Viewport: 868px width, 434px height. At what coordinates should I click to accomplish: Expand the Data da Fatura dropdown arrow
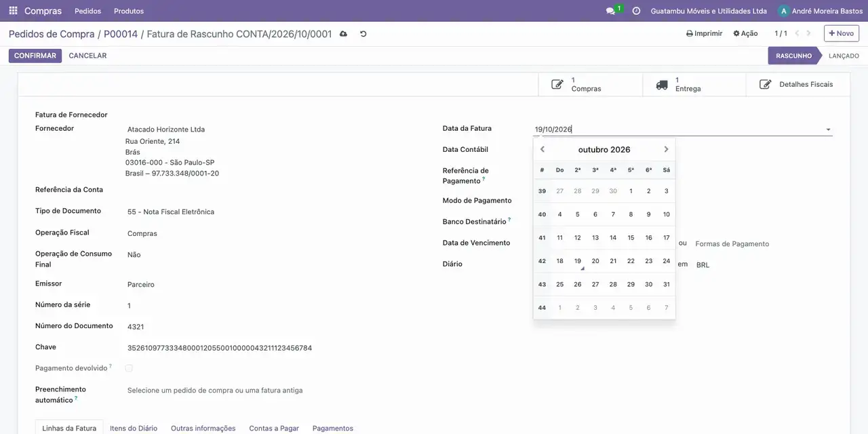pos(828,130)
